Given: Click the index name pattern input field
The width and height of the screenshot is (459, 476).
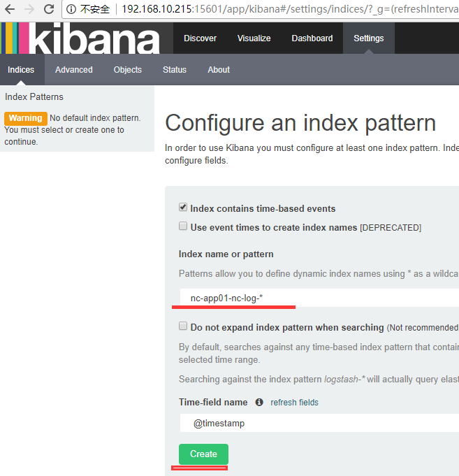Looking at the screenshot, I should point(319,298).
